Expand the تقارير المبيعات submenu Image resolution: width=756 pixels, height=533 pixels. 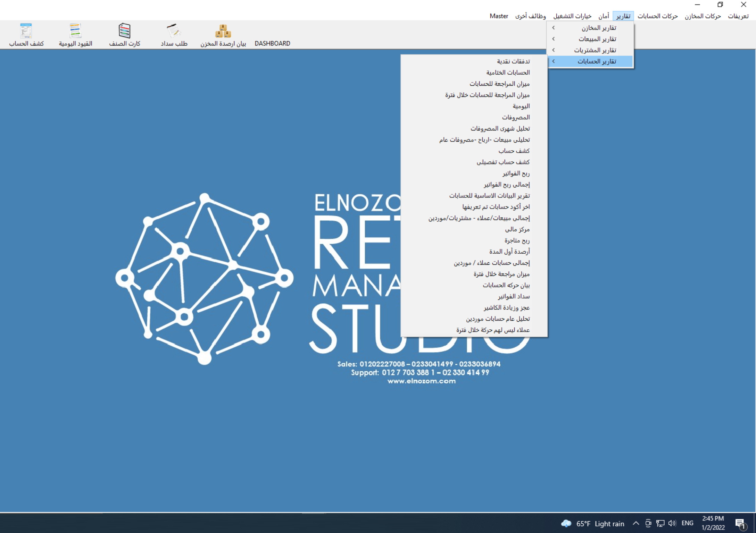click(590, 39)
